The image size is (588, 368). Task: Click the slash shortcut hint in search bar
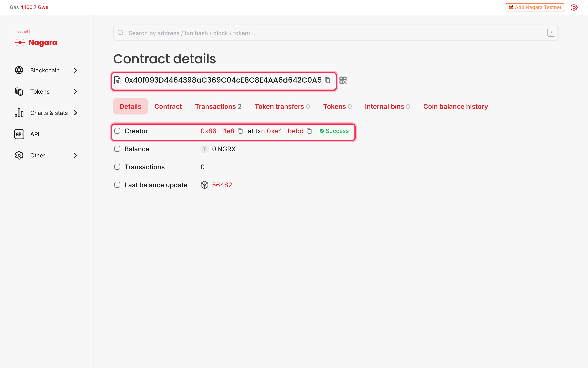pyautogui.click(x=551, y=33)
